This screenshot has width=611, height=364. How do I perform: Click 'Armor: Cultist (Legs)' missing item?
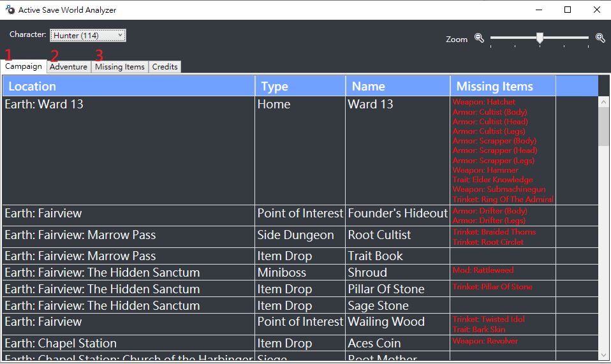point(489,131)
